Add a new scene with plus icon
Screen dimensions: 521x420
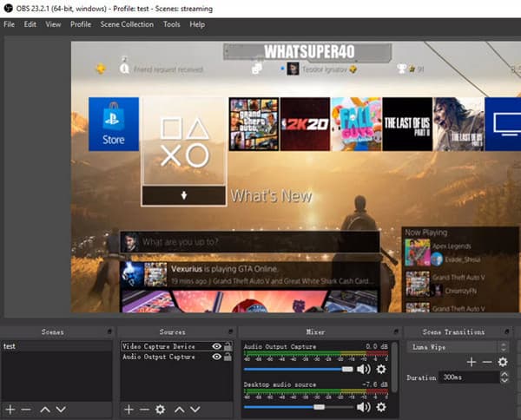coord(10,410)
